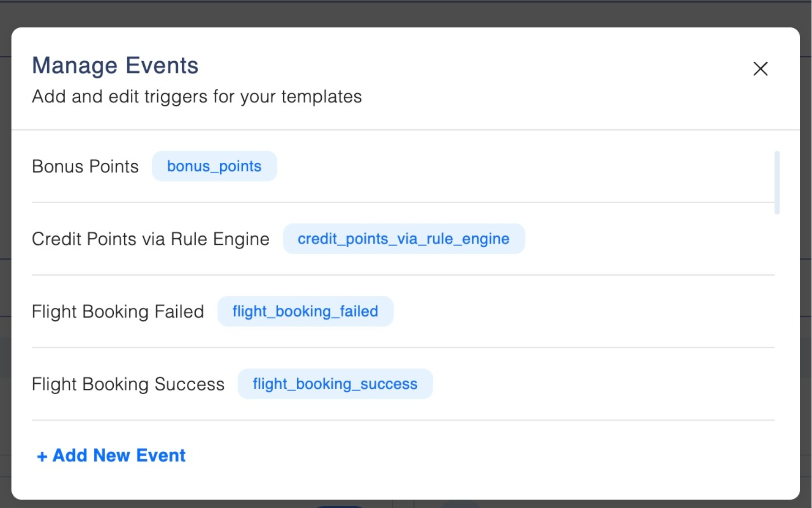This screenshot has height=508, width=812.
Task: Click the Add New Event link
Action: (119, 455)
